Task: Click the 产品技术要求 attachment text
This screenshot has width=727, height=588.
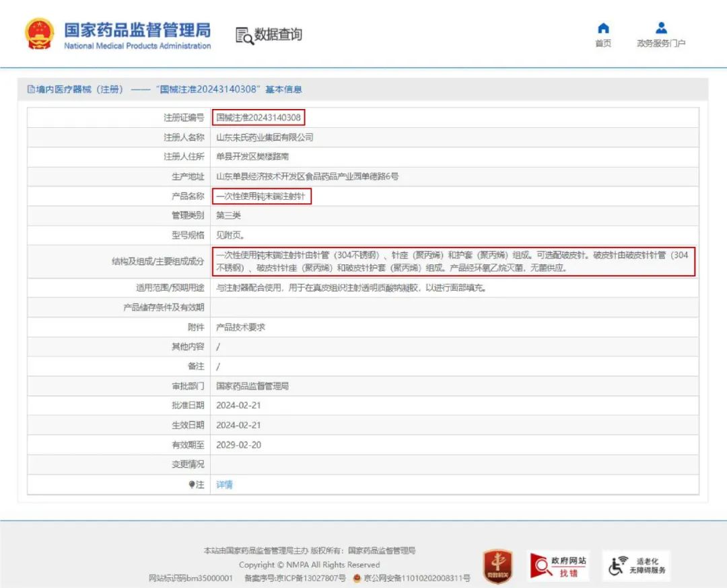Action: 240,327
